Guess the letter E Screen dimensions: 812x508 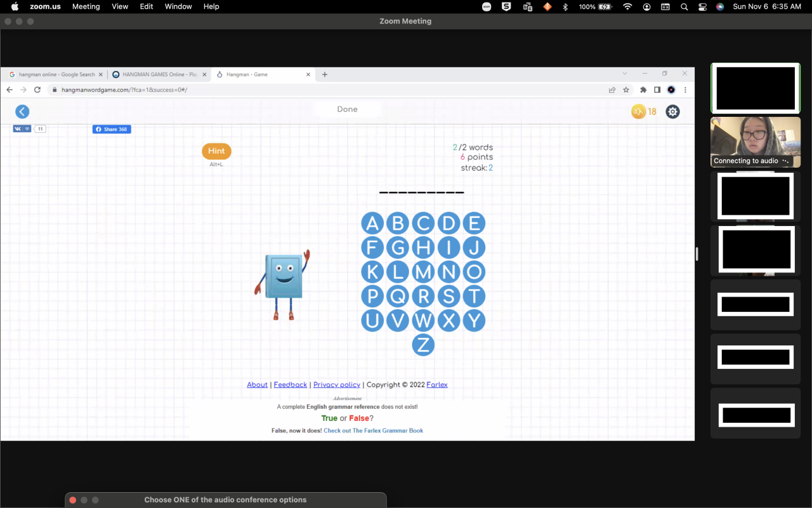point(474,223)
